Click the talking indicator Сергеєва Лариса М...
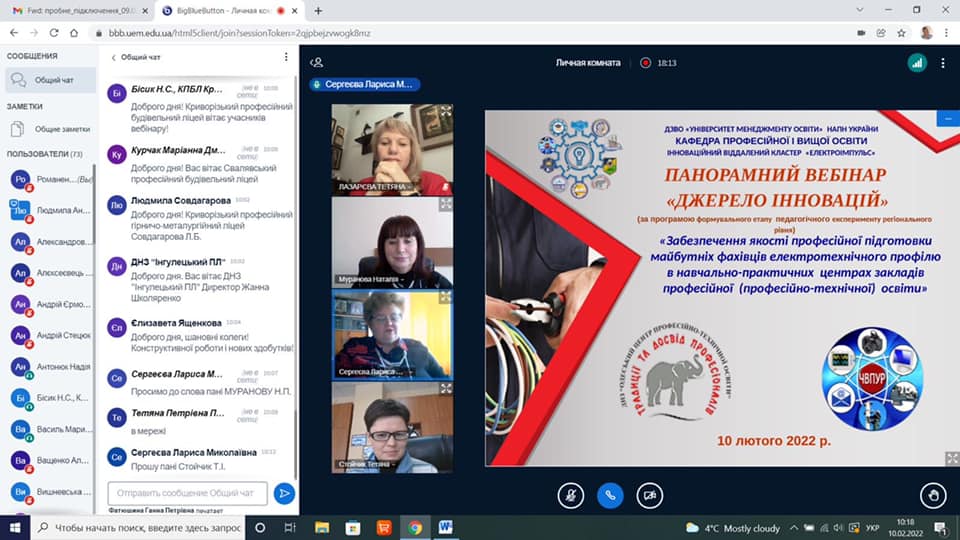 (x=364, y=85)
